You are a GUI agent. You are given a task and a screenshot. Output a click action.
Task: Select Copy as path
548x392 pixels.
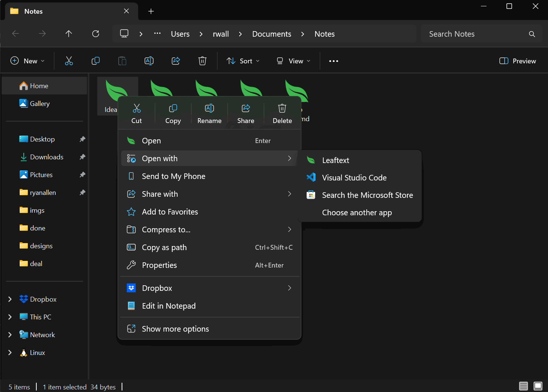(x=209, y=248)
